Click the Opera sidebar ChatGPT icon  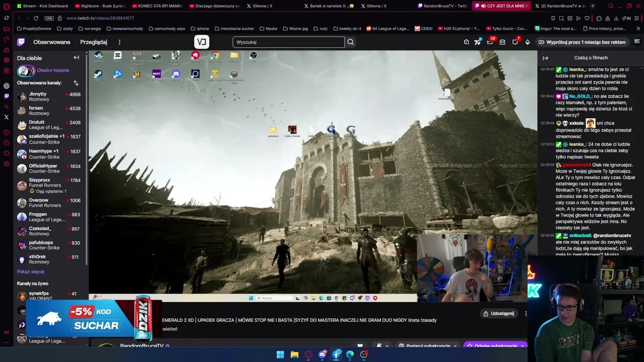pos(6,86)
